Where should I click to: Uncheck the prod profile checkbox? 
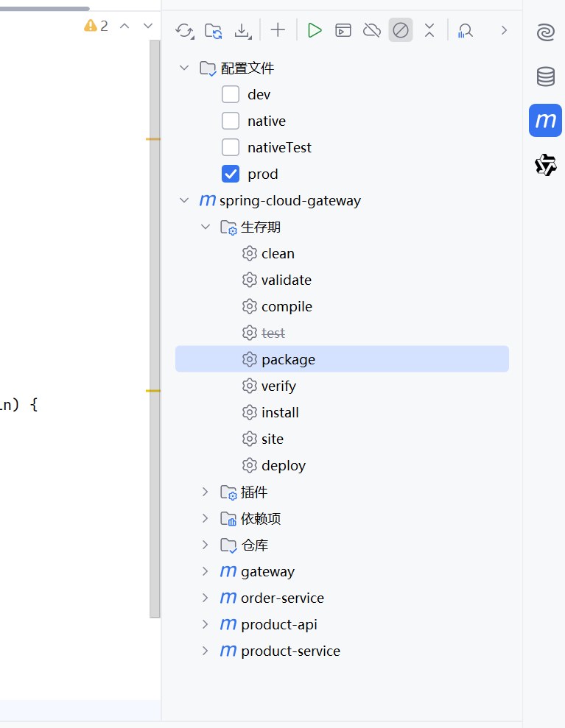231,174
